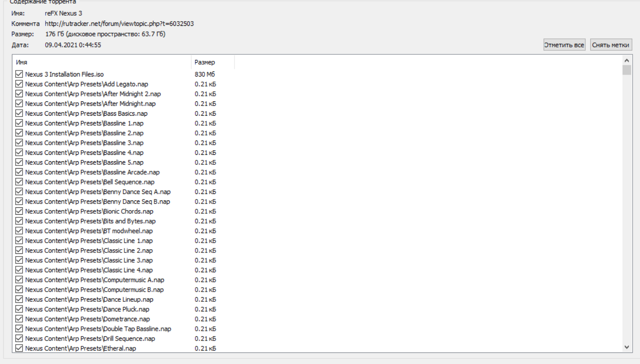Uncheck Nexus 3 Installation Files.iso checkbox

[19, 74]
